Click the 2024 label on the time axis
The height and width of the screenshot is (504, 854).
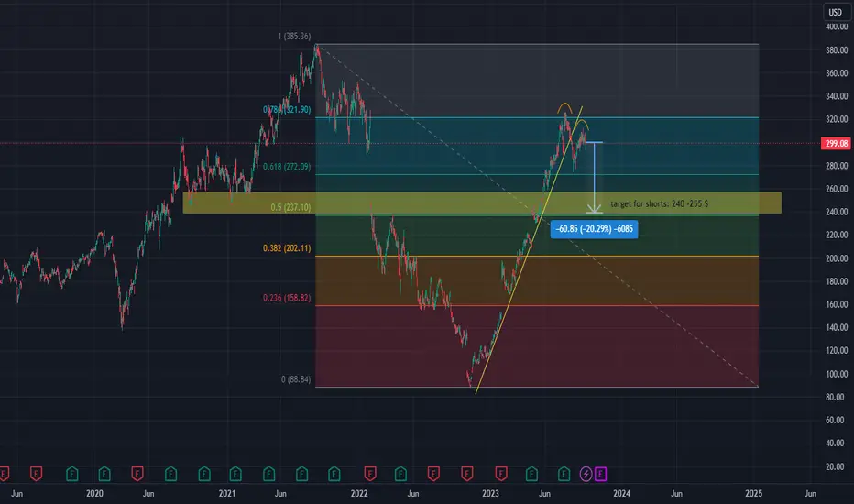click(x=621, y=493)
